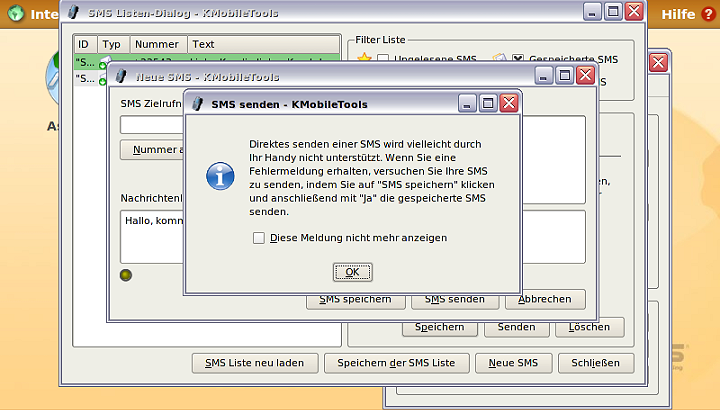Minimize the SMS Listen-Dialog window
The image size is (720, 410).
592,11
